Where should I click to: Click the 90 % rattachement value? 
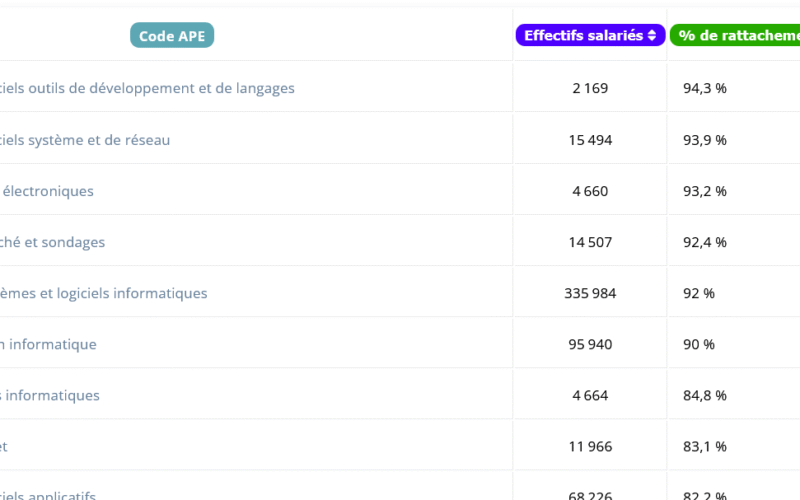pos(699,344)
